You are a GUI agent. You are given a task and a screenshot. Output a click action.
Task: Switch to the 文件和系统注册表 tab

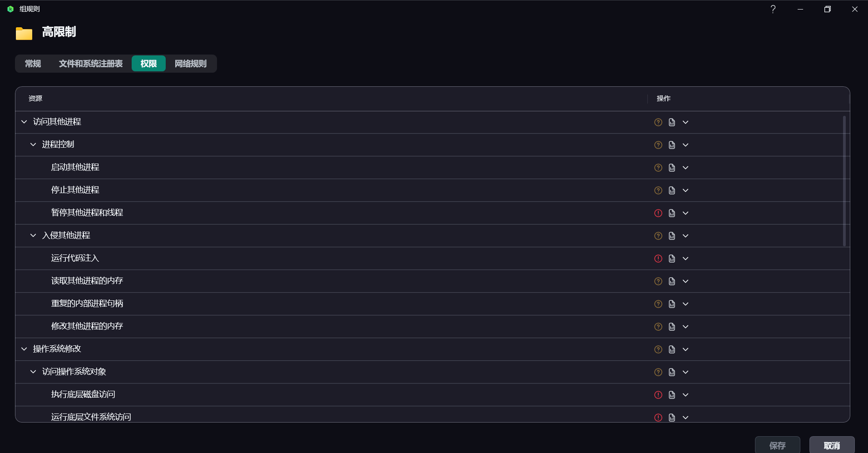pos(91,64)
